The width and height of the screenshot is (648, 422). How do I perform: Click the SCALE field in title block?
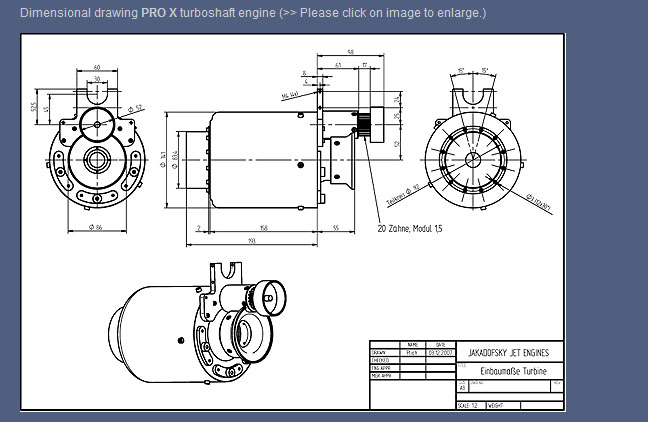[466, 405]
